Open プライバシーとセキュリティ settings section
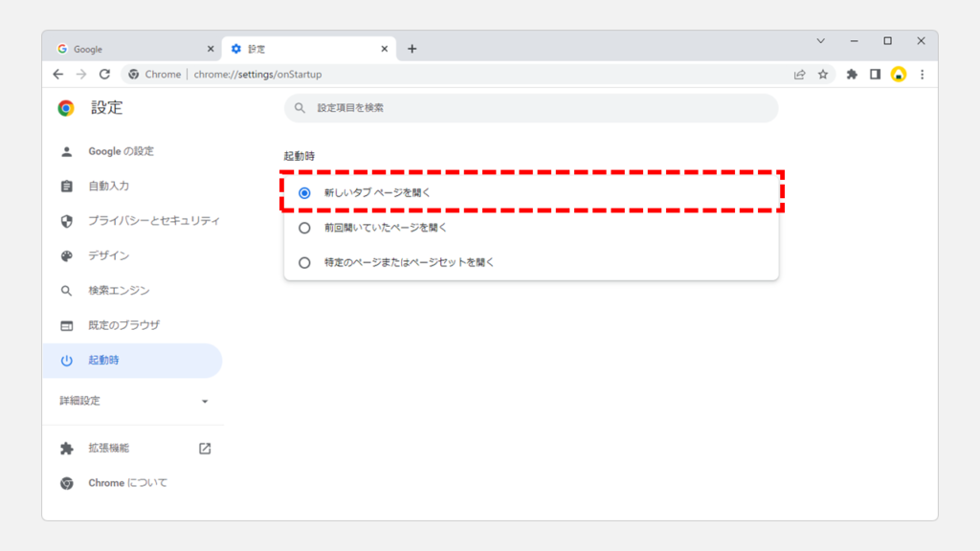The image size is (980, 551). point(153,221)
